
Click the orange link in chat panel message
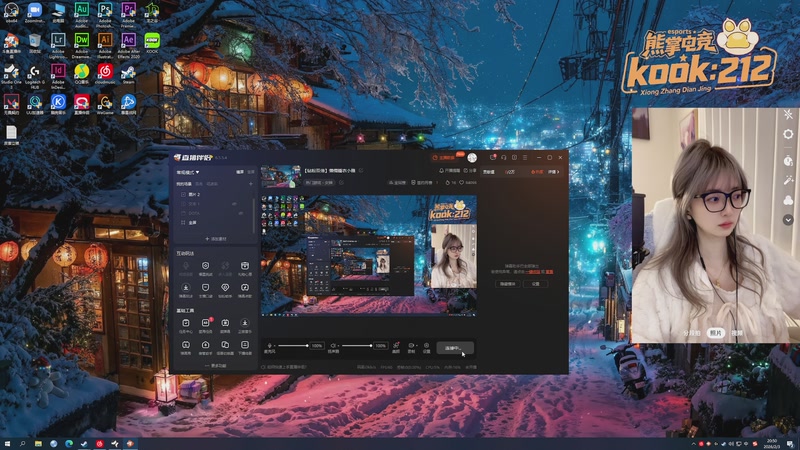[533, 272]
